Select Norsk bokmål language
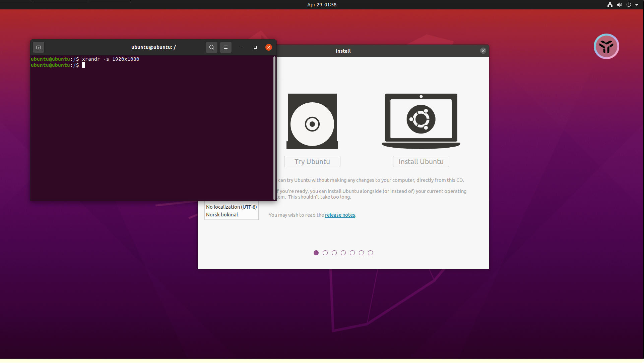The image size is (644, 363). pos(222,215)
